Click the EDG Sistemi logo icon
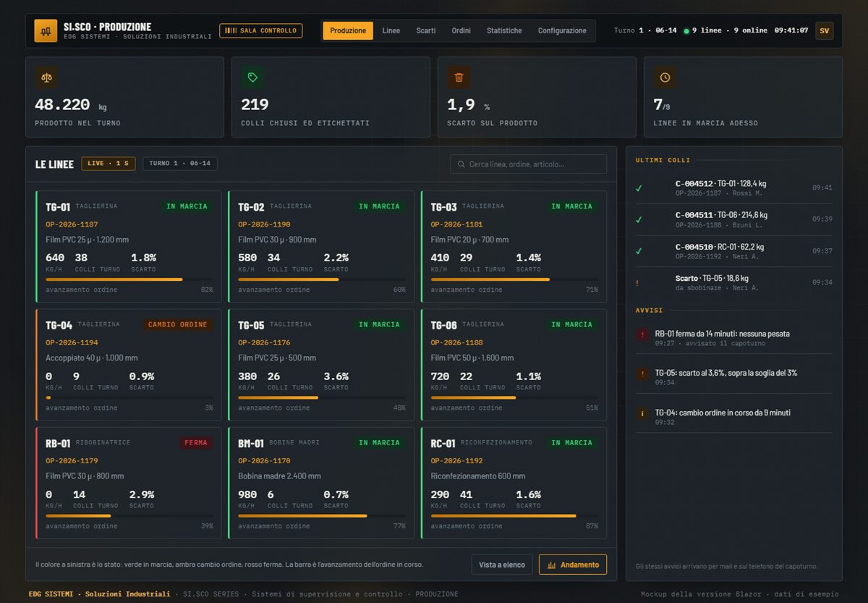The width and height of the screenshot is (868, 603). pos(46,30)
